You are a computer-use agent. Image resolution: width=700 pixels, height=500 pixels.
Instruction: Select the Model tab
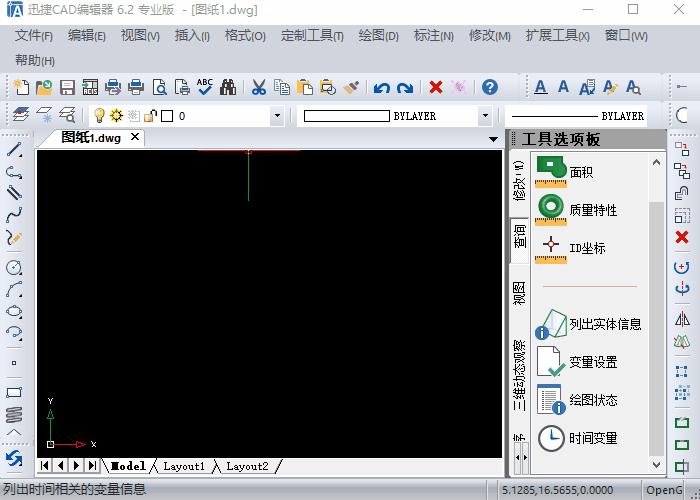point(128,466)
